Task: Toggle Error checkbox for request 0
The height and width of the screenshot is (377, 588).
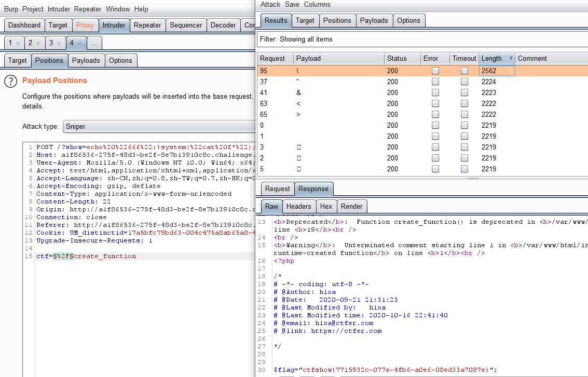Action: point(435,125)
